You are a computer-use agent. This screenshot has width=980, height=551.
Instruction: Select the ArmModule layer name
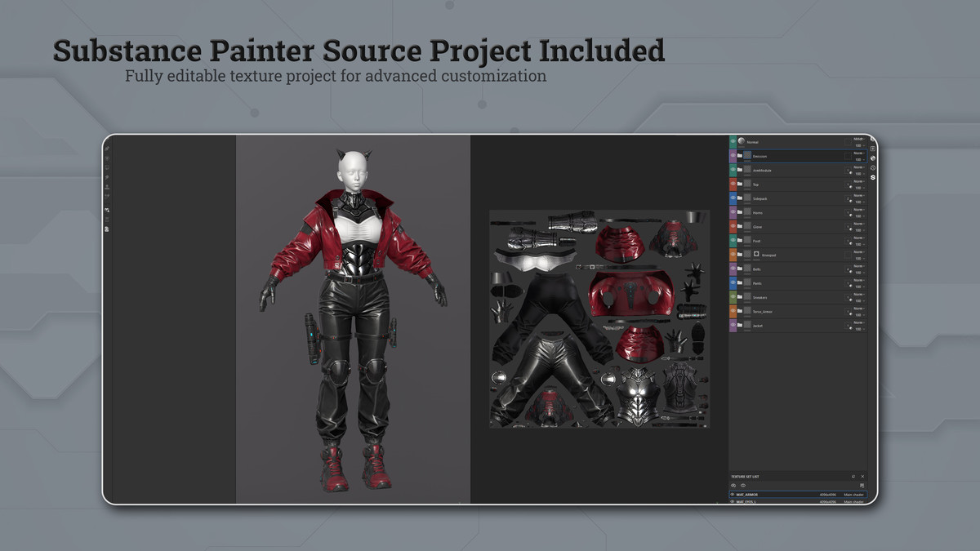[x=762, y=171]
